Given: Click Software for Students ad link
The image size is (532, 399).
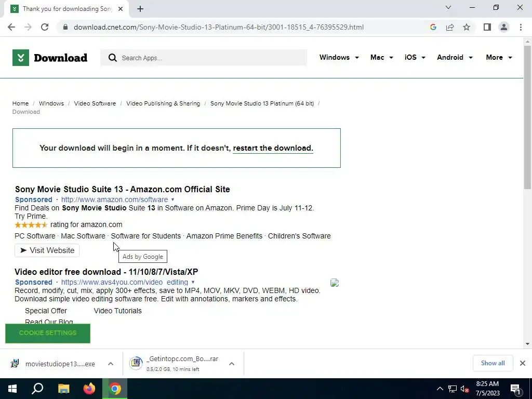Looking at the screenshot, I should (x=146, y=236).
